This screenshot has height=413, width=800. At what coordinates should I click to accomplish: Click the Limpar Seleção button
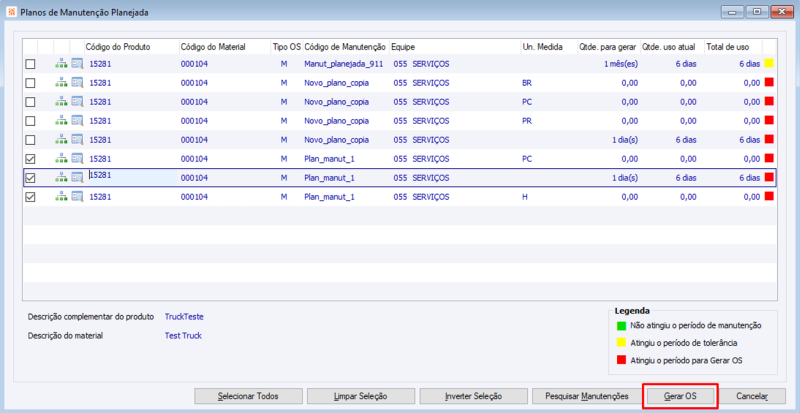(361, 396)
